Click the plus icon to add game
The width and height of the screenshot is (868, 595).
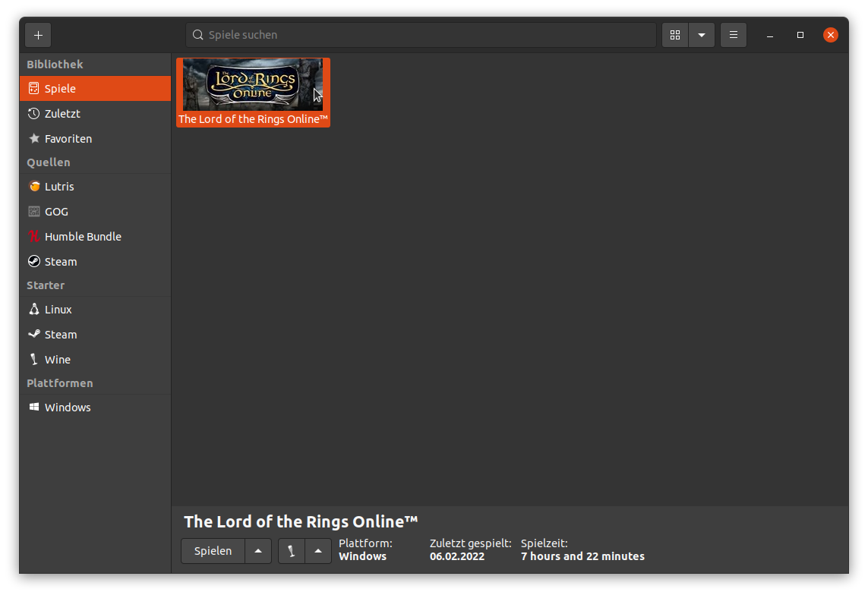pos(38,35)
